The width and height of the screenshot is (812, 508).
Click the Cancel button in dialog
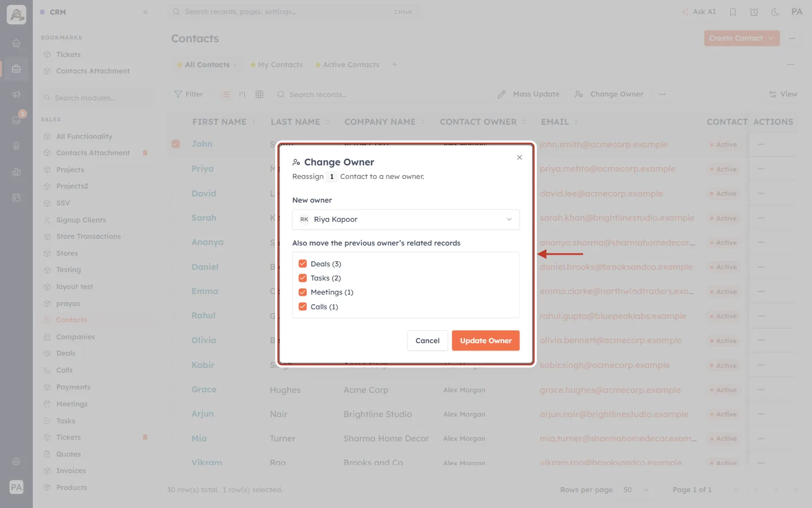[x=427, y=340]
